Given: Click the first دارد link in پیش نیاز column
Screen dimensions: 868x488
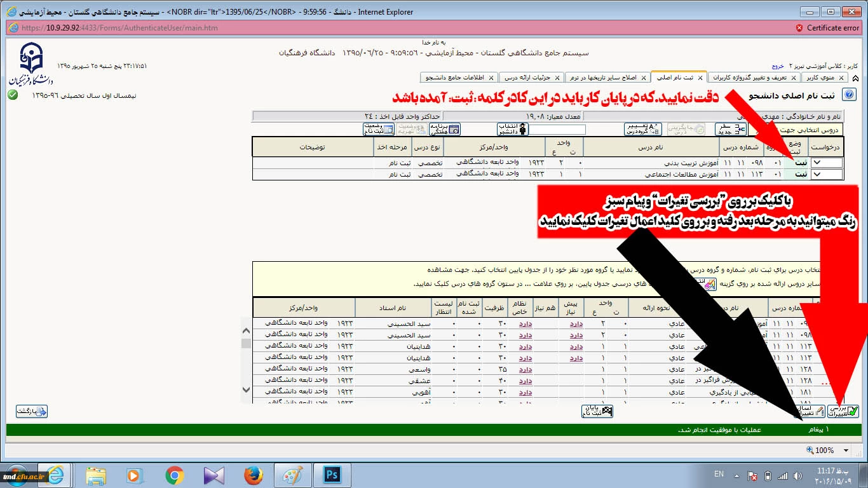Looking at the screenshot, I should tap(576, 323).
